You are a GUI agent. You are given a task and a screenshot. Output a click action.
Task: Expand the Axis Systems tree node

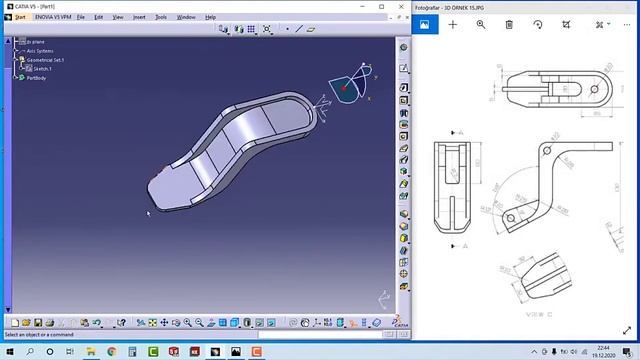tap(16, 51)
